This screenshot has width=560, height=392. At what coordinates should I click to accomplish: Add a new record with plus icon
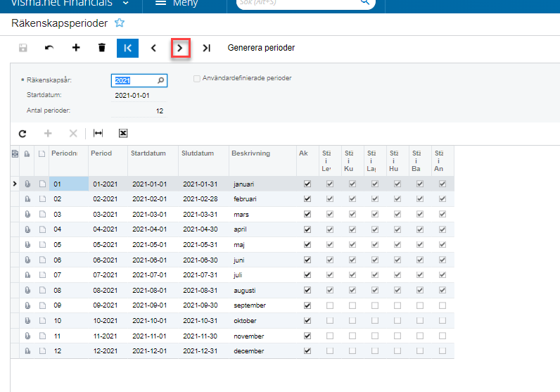click(x=76, y=48)
